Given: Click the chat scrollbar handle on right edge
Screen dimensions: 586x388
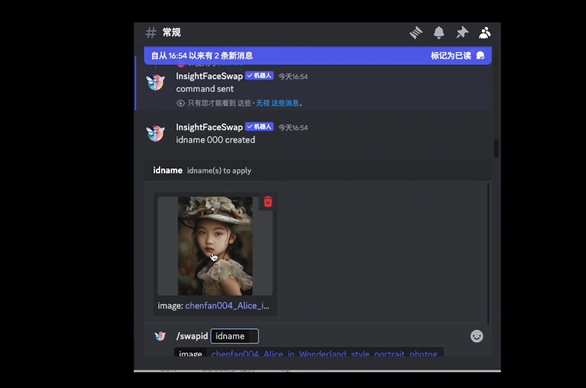Looking at the screenshot, I should click(496, 148).
